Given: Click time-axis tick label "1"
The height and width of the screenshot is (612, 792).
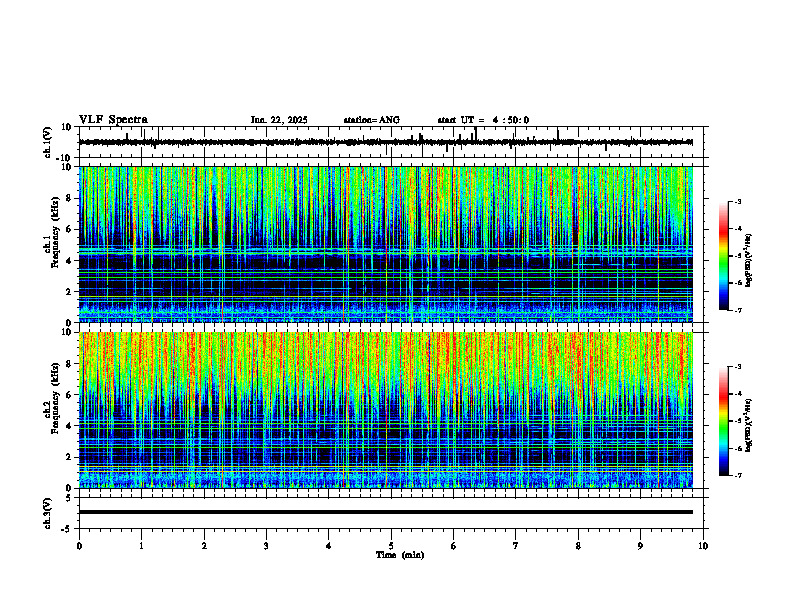Looking at the screenshot, I should tap(141, 546).
